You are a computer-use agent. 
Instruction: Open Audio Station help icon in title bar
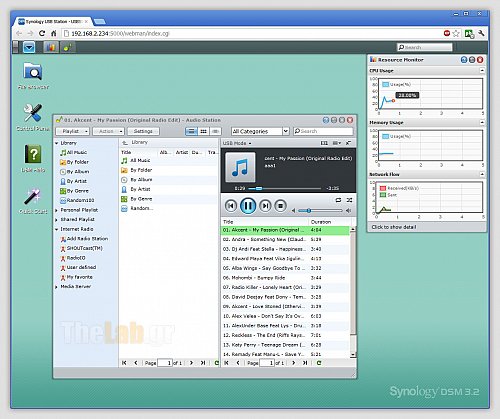click(x=326, y=120)
